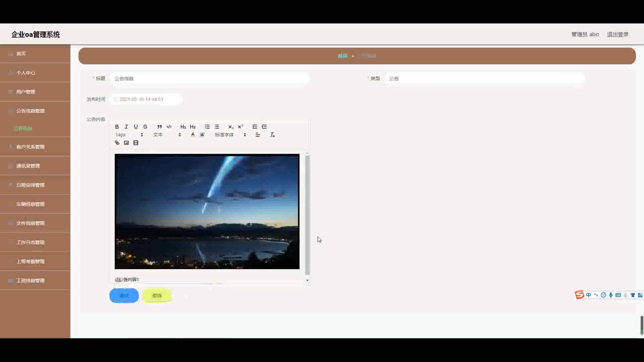This screenshot has height=362, width=644.
Task: Toggle strikethrough formatting in the editor
Action: (x=145, y=127)
